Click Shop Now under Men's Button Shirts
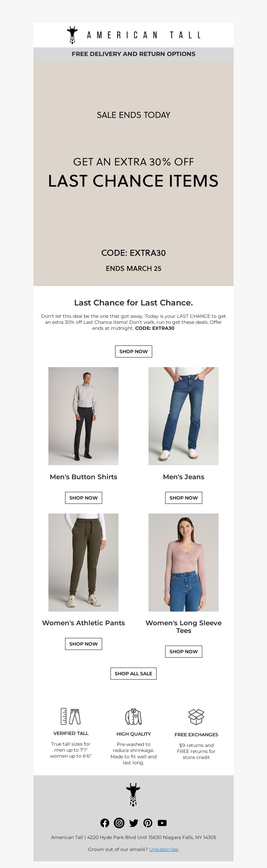Screen dimensions: 267x868 (x=84, y=498)
